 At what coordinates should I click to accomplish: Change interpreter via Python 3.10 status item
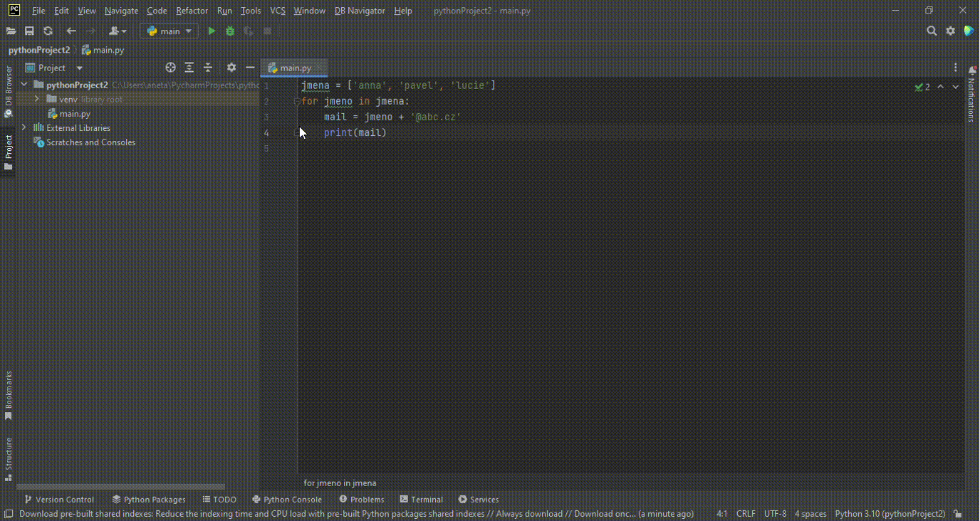[890, 513]
